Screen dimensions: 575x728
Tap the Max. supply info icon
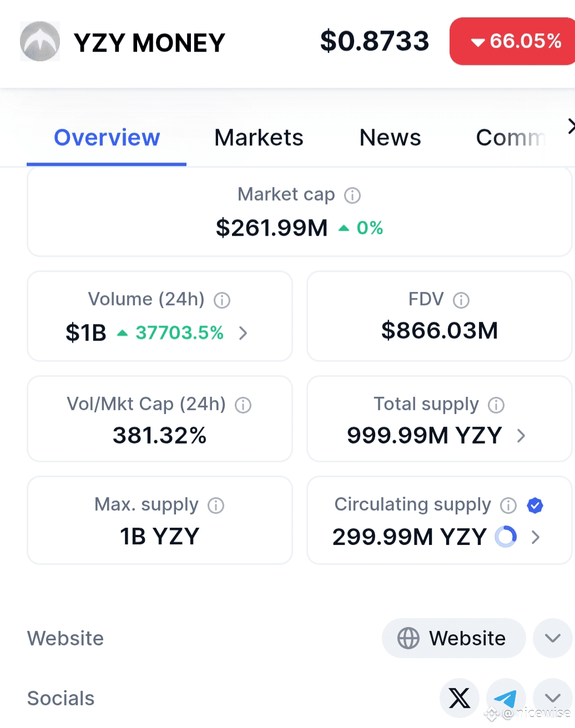pyautogui.click(x=216, y=505)
